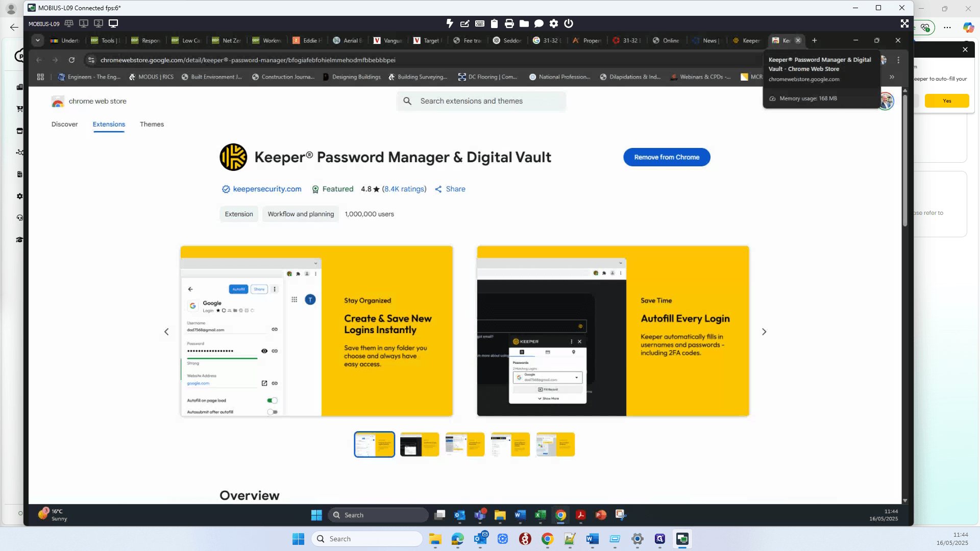
Task: Show next screenshot with right carousel arrow
Action: point(764,332)
